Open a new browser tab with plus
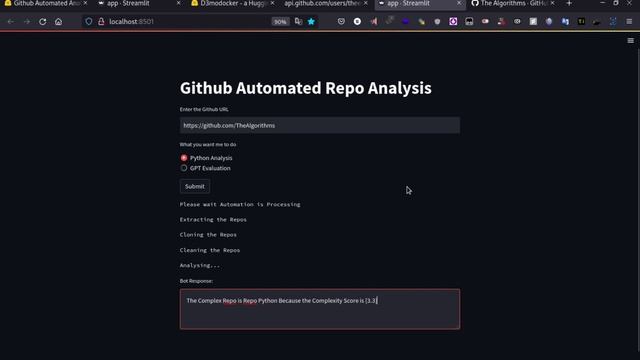The height and width of the screenshot is (360, 640). [569, 3]
